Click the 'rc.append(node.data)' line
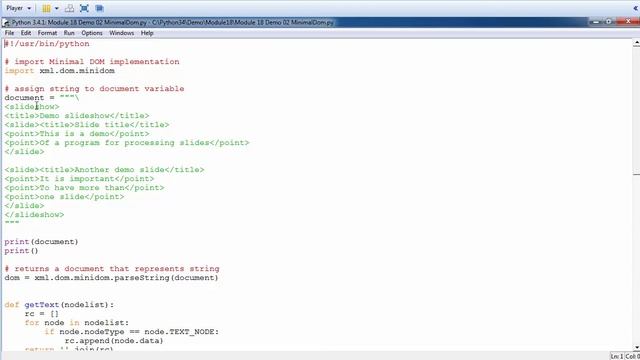 click(114, 340)
